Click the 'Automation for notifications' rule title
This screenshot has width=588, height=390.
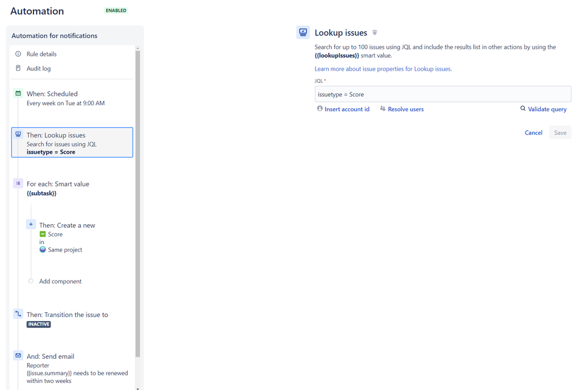54,36
